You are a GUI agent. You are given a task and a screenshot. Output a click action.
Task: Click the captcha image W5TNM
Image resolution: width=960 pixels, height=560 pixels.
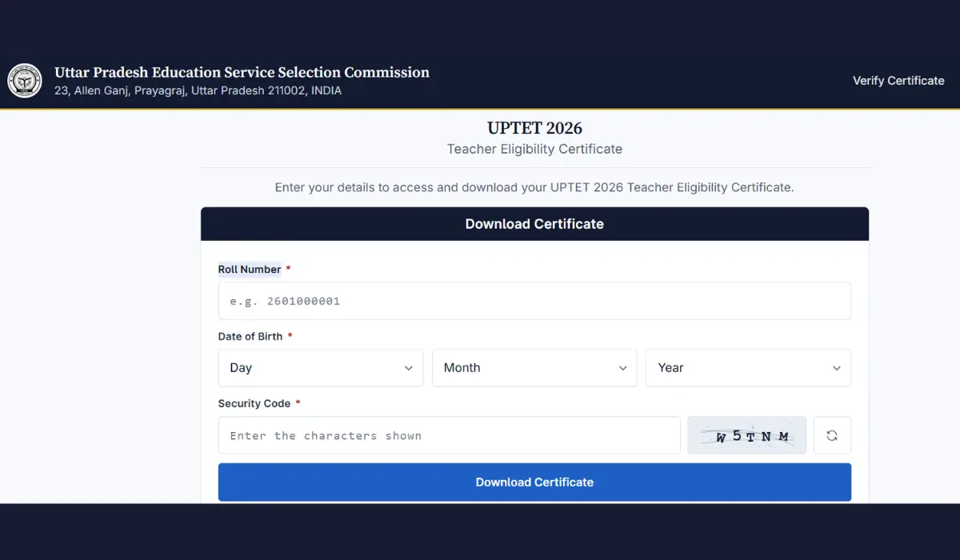click(747, 435)
